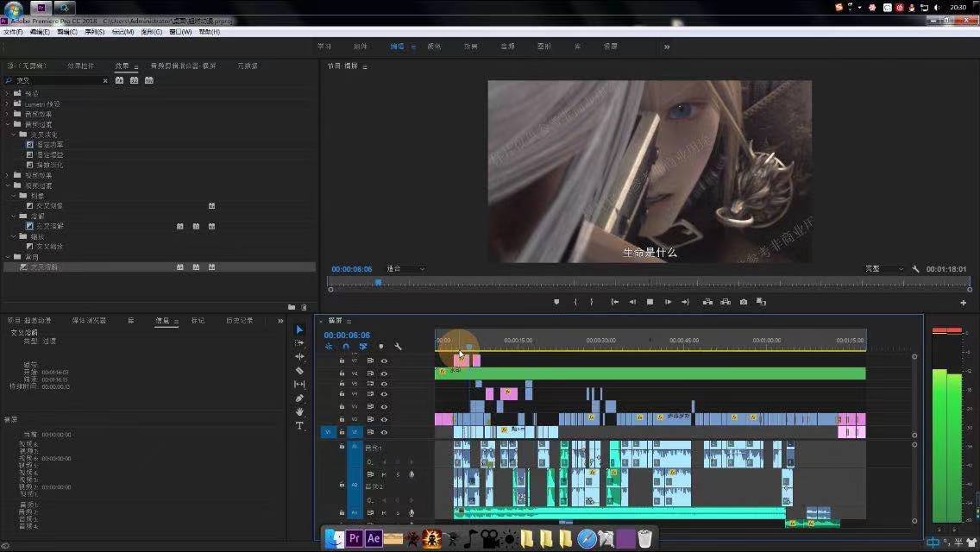Toggle nest sequence insert mode icon

(329, 347)
